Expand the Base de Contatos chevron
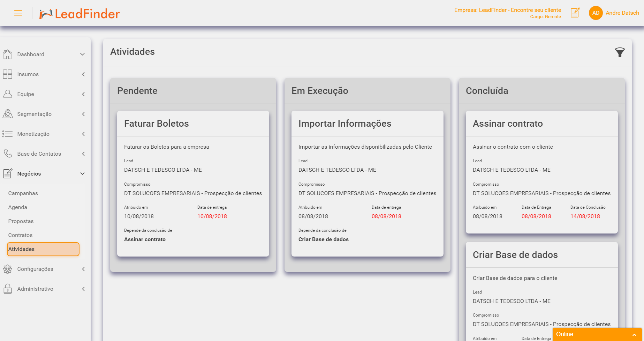644x341 pixels. tap(83, 154)
